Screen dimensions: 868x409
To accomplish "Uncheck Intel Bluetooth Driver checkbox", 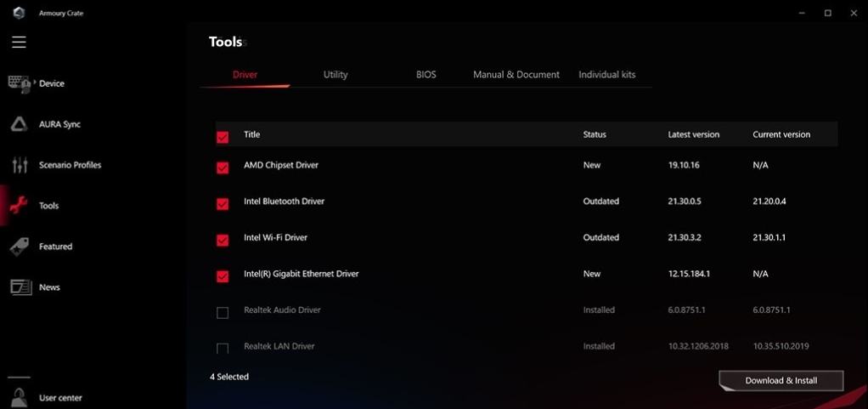I will (x=223, y=204).
